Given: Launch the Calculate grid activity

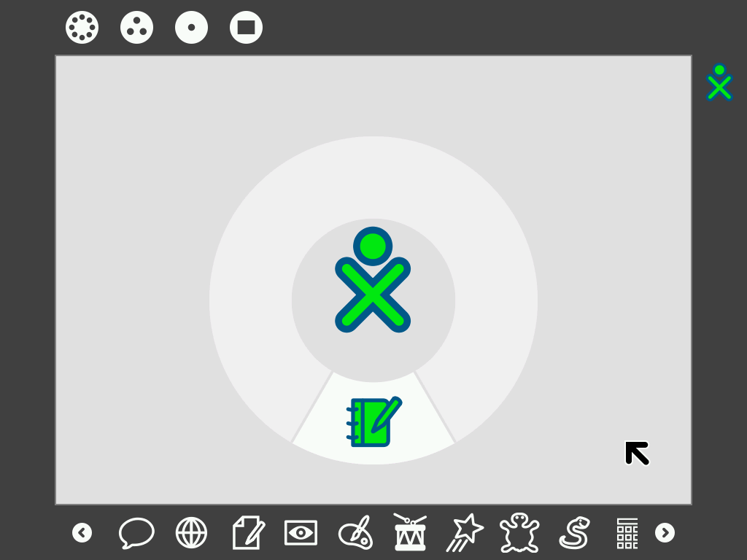Looking at the screenshot, I should tap(627, 532).
